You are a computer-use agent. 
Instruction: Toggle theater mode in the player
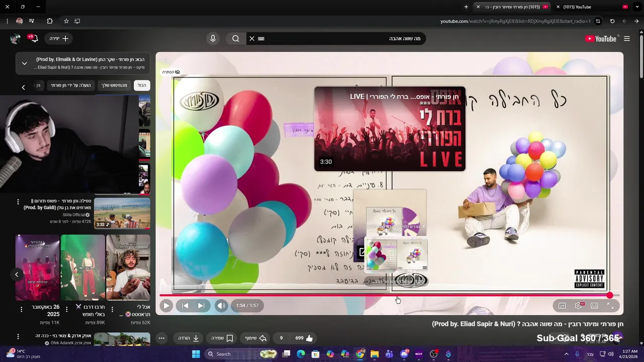(594, 306)
